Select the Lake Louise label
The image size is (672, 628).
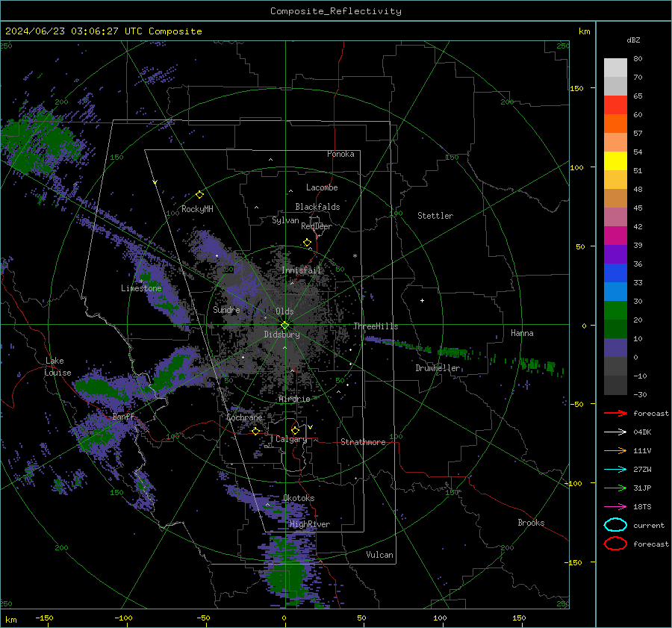[x=57, y=367]
